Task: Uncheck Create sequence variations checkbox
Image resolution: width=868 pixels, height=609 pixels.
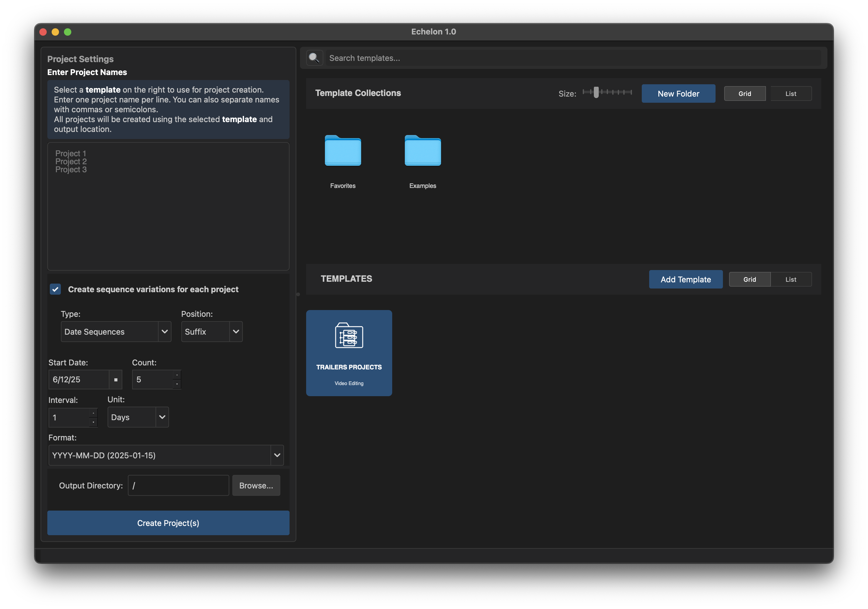Action: point(55,289)
